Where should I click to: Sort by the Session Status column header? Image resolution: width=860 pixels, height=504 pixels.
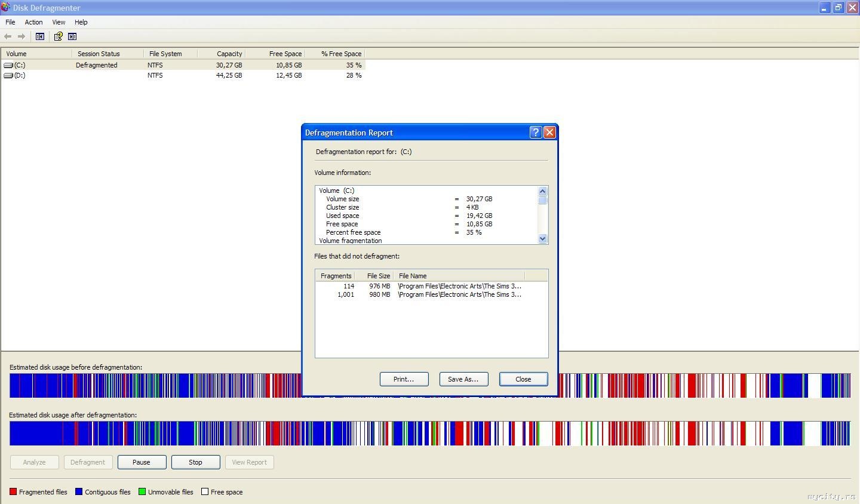(x=108, y=54)
